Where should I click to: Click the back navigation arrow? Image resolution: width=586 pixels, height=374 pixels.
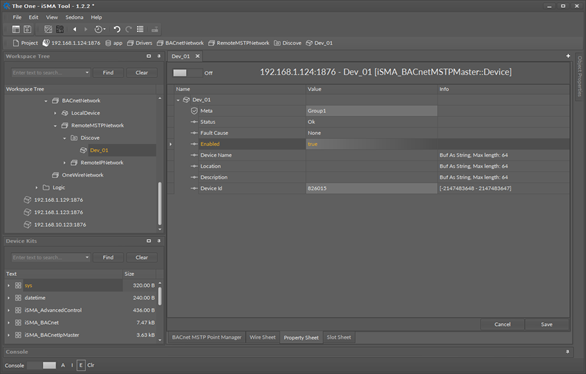pos(75,29)
